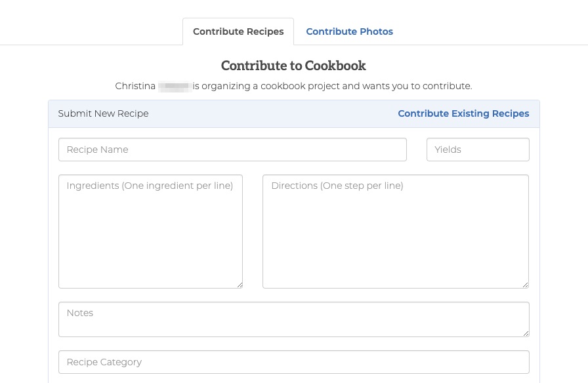Click into the Yields field
The image size is (588, 383).
tap(478, 150)
